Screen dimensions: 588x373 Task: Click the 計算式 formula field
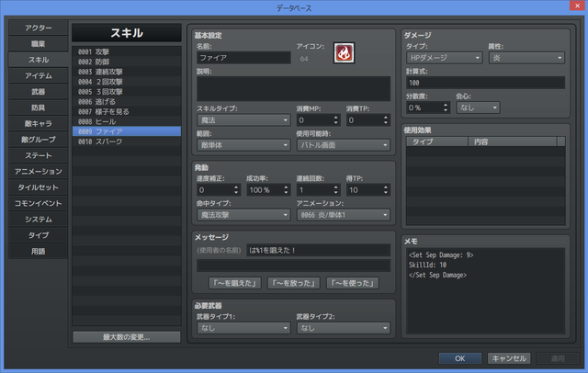pyautogui.click(x=485, y=83)
